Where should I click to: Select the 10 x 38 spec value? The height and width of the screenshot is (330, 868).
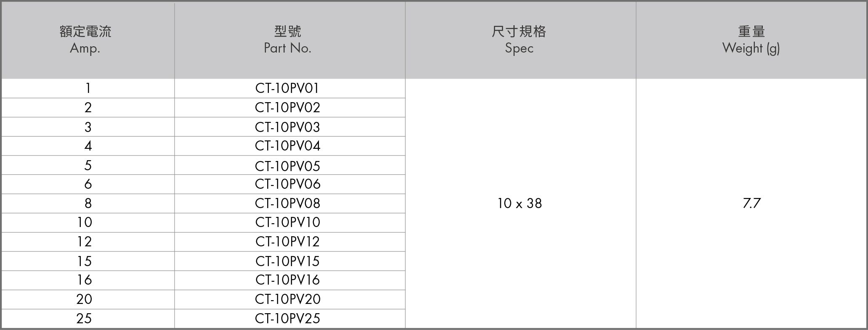click(x=520, y=203)
